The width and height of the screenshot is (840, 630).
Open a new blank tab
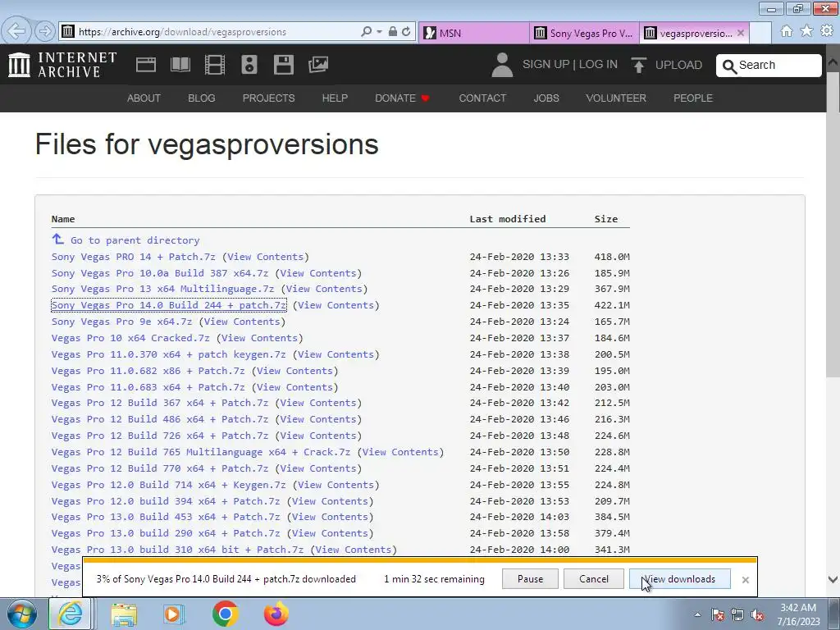[760, 33]
